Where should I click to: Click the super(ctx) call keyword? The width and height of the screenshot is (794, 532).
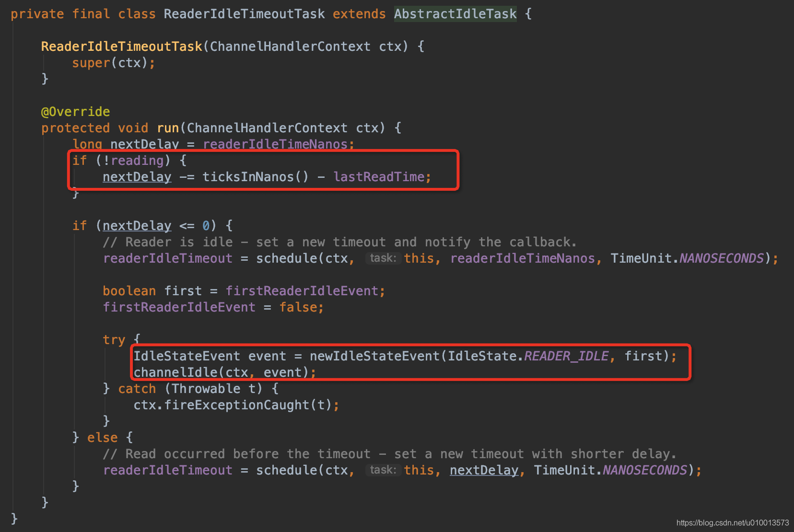[91, 63]
